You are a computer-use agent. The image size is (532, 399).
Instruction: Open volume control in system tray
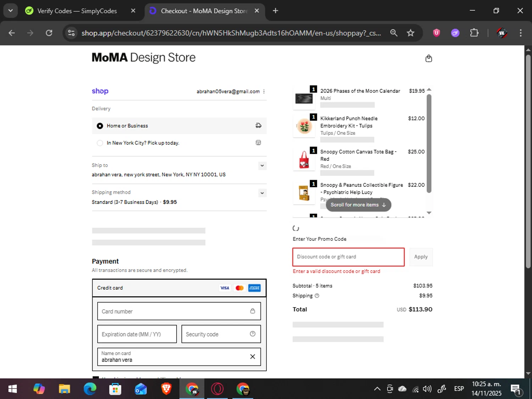click(427, 389)
